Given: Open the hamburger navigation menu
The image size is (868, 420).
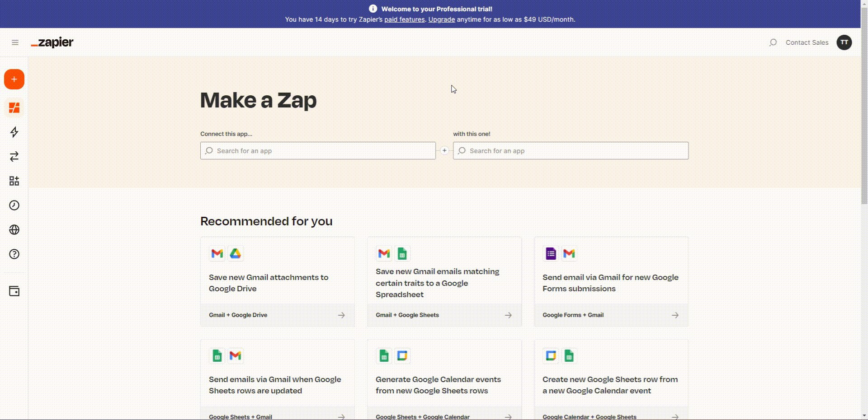Looking at the screenshot, I should pyautogui.click(x=15, y=42).
